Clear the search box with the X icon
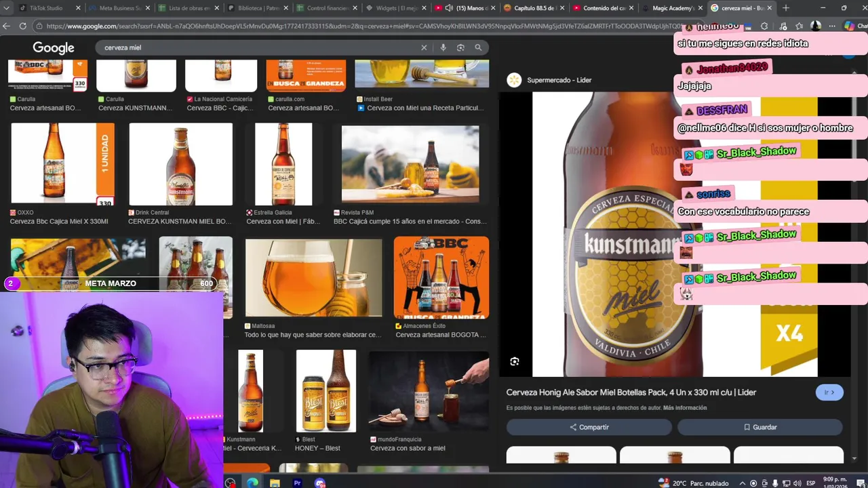The height and width of the screenshot is (488, 868). pos(424,47)
